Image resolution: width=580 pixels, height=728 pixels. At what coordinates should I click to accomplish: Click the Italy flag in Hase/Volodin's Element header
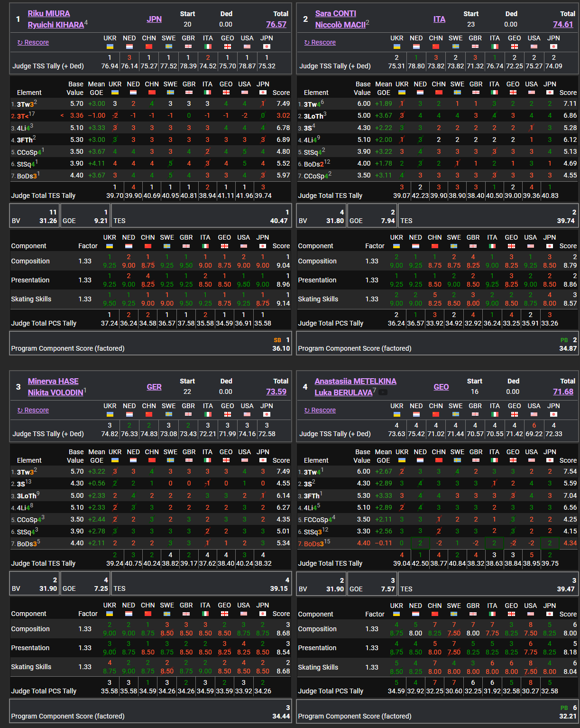pos(207,460)
